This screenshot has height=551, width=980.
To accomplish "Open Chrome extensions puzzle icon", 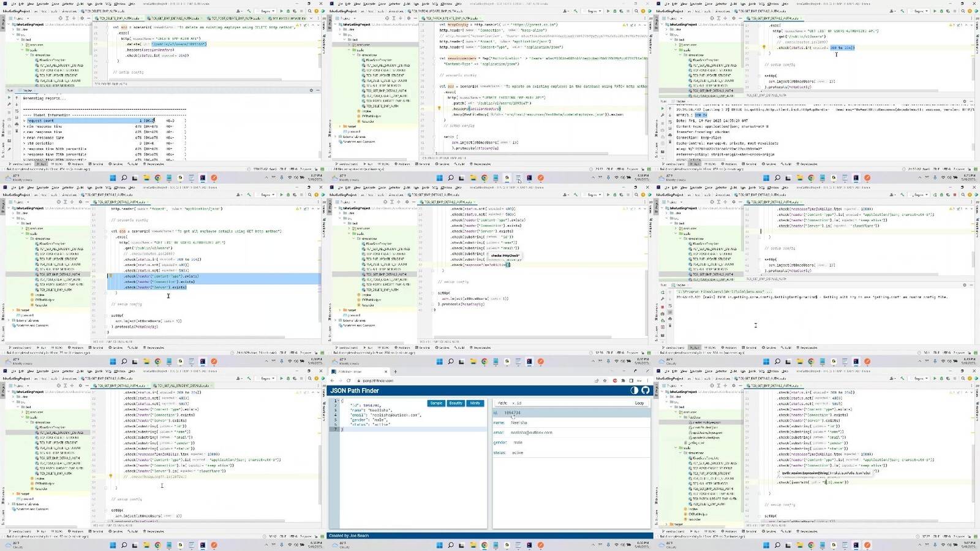I will click(x=624, y=381).
